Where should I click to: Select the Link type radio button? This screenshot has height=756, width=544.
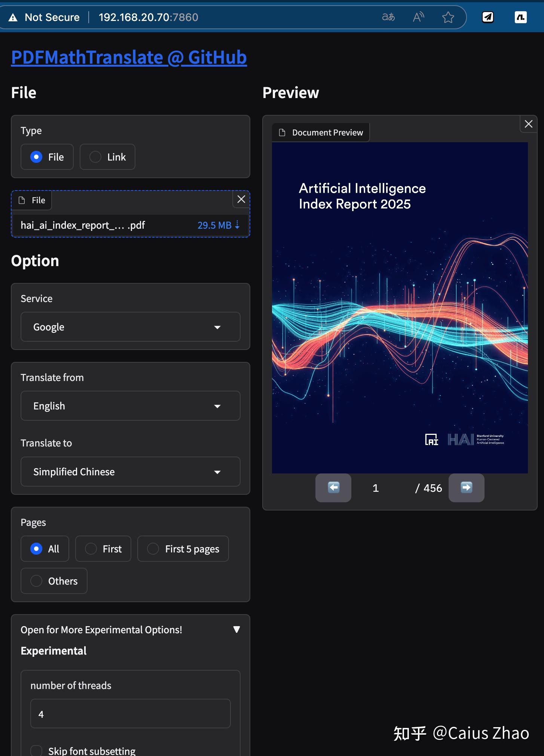click(95, 157)
